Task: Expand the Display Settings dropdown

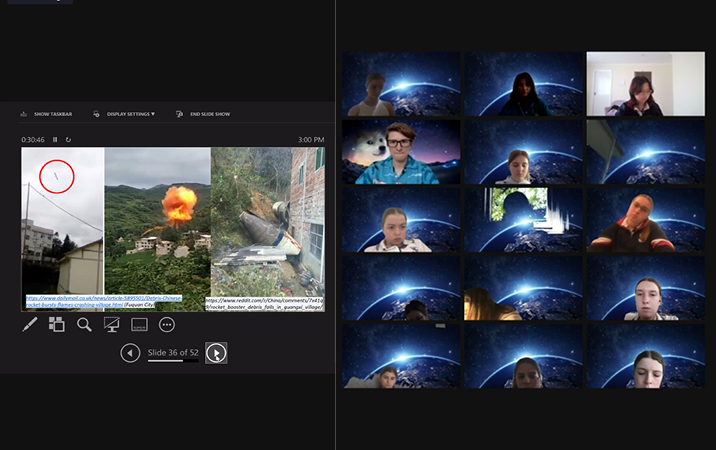Action: click(x=131, y=114)
